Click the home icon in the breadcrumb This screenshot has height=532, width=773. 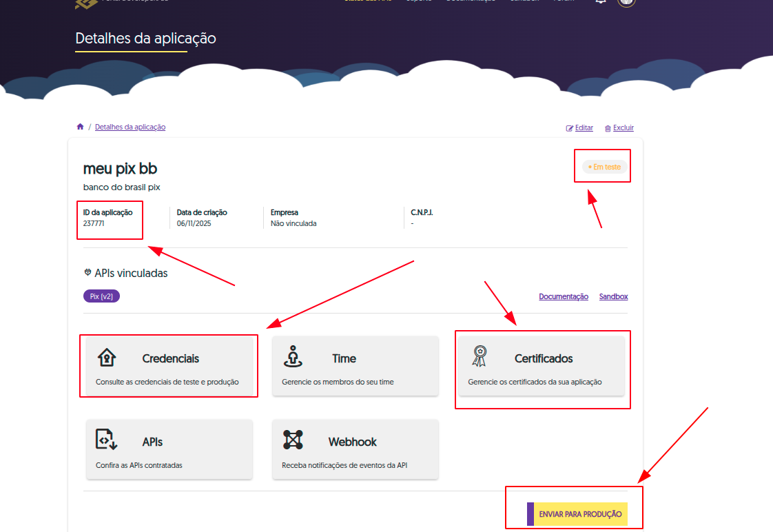click(80, 127)
